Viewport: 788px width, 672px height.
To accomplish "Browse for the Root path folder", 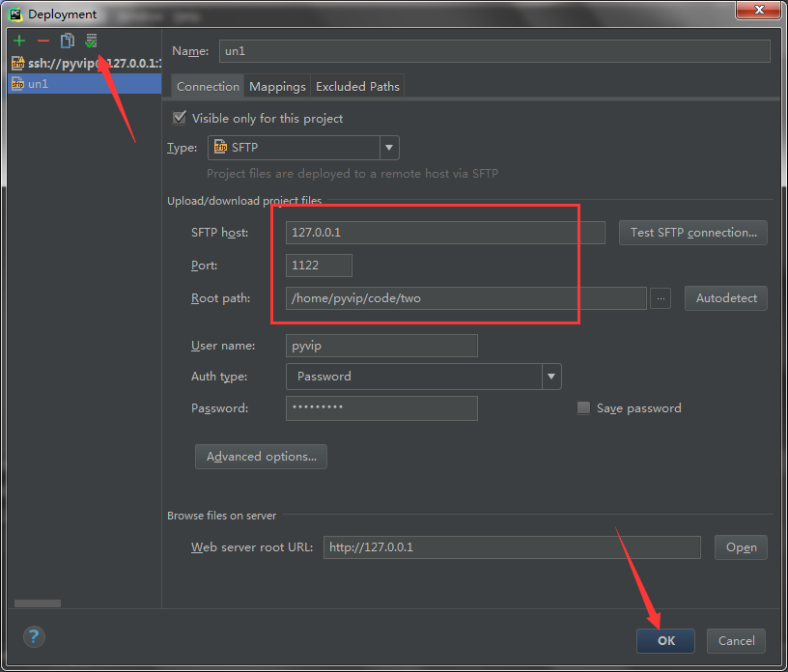I will click(x=661, y=298).
